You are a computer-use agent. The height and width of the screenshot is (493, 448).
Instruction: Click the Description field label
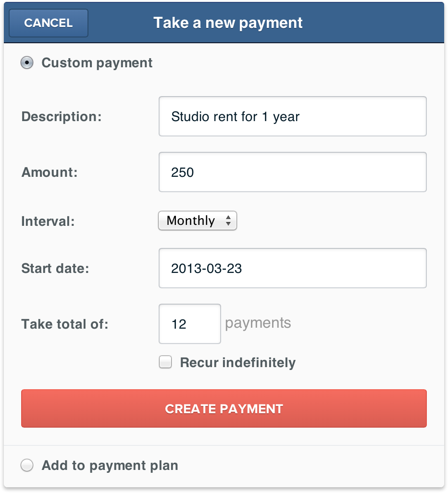point(62,117)
